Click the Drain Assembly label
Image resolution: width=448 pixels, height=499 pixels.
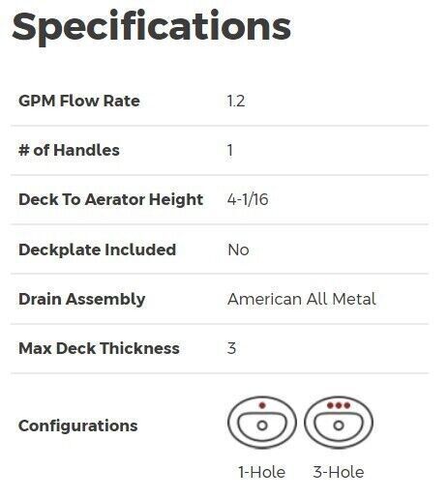(82, 299)
